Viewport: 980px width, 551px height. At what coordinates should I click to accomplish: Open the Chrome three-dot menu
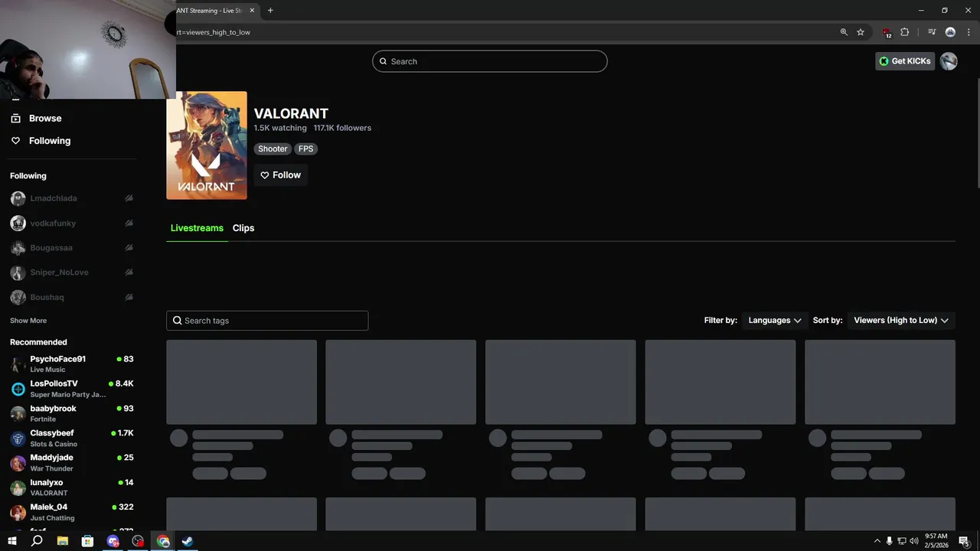tap(969, 32)
